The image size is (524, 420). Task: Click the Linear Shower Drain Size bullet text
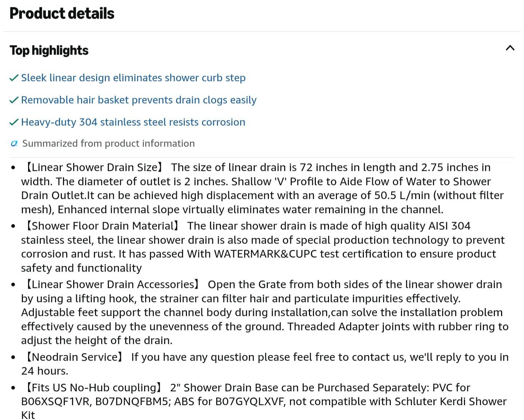[262, 188]
